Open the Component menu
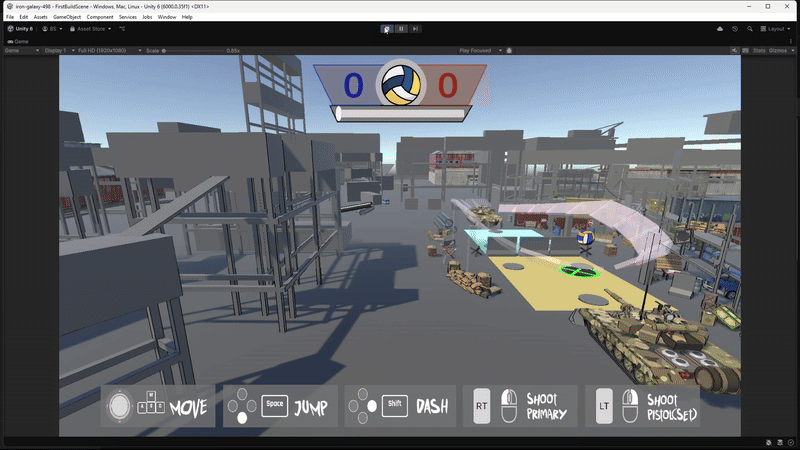This screenshot has width=800, height=450. [x=100, y=17]
